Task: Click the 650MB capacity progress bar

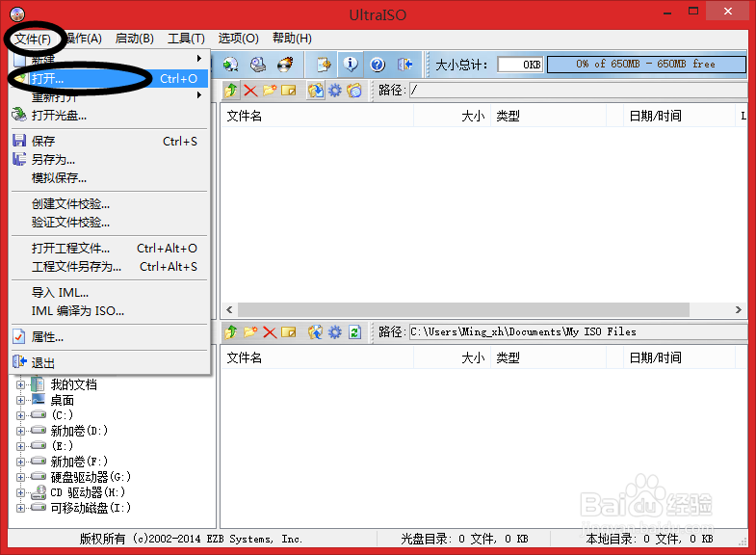Action: pos(646,65)
